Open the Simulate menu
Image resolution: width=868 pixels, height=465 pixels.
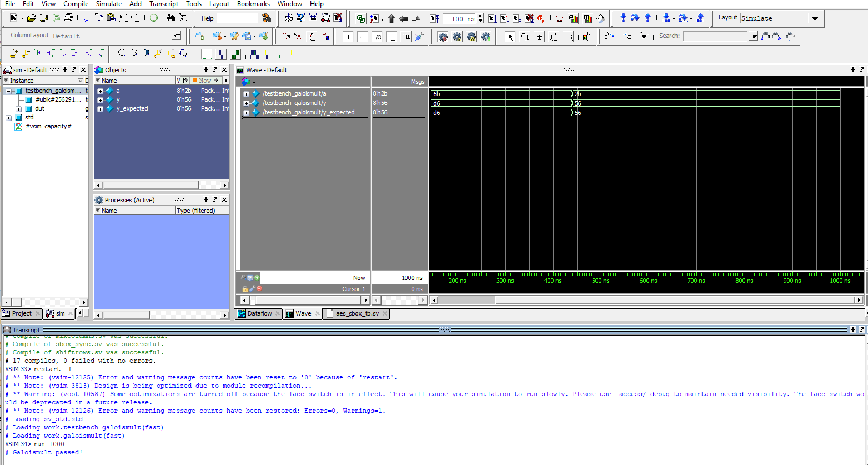tap(108, 4)
